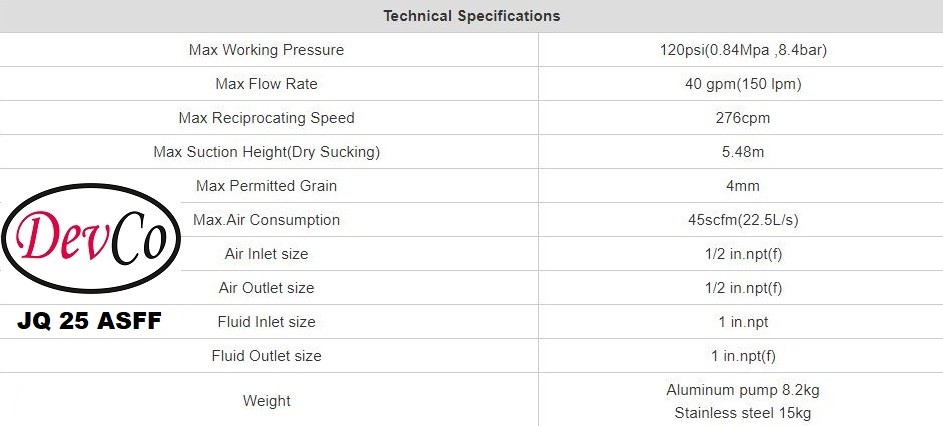Click the Max Suction Height(Dry Sucking) label
Image resolution: width=943 pixels, height=426 pixels.
[x=266, y=152]
